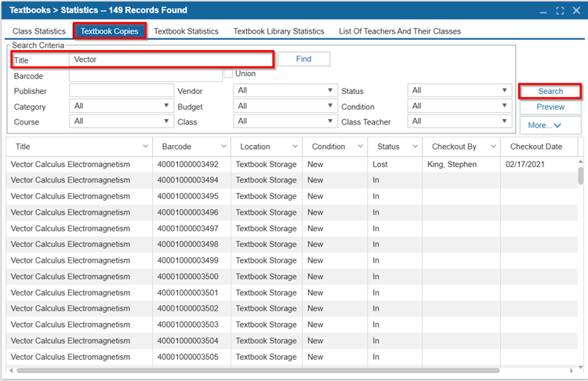Select barcode 40001000003495 cell

coord(191,197)
